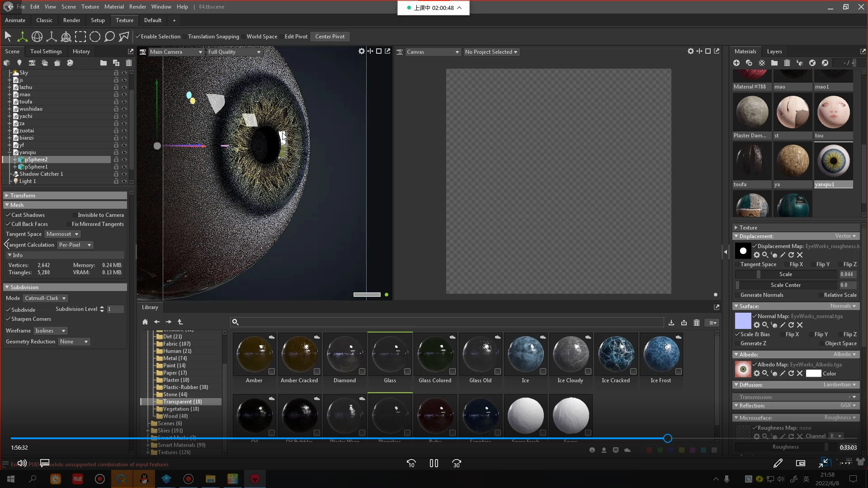Click the new material plus icon
The height and width of the screenshot is (488, 868).
click(x=736, y=63)
